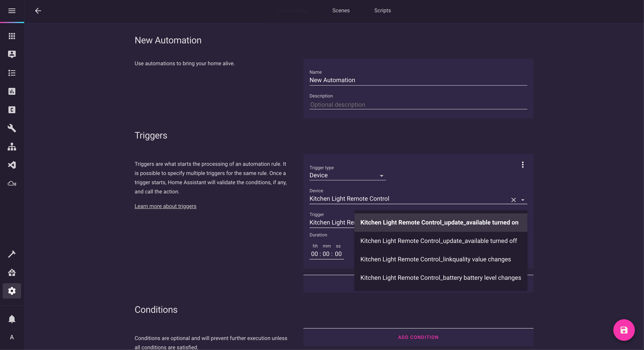The image size is (644, 350).
Task: Click the ADD CONDITION button
Action: pos(418,337)
